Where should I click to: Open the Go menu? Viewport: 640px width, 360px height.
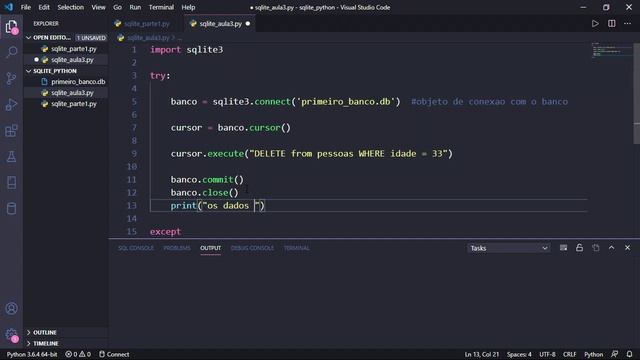pos(117,7)
